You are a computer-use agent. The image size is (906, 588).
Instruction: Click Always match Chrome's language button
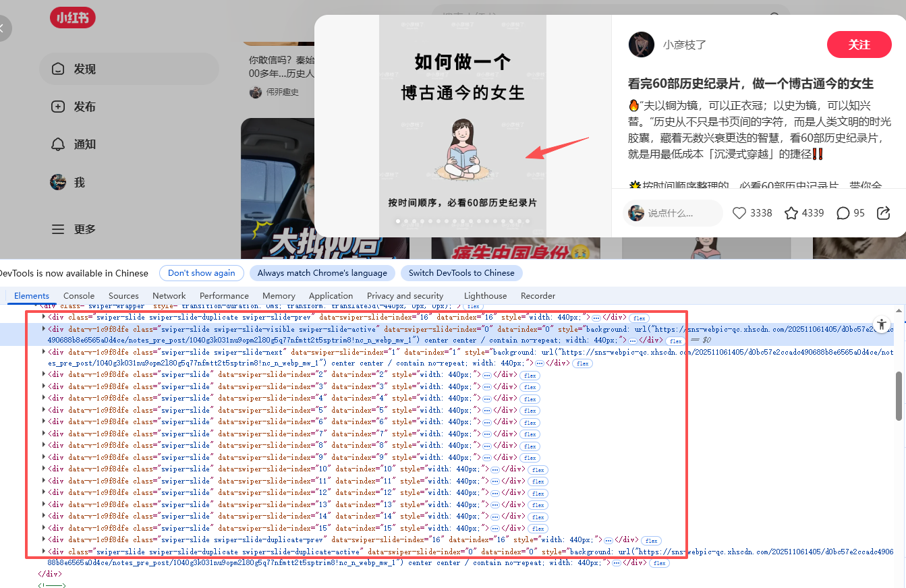(x=322, y=273)
